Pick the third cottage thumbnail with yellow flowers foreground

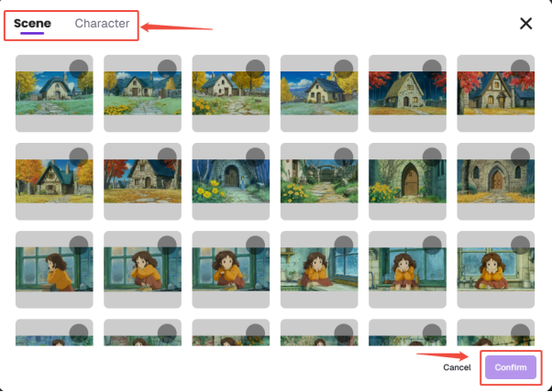point(230,93)
